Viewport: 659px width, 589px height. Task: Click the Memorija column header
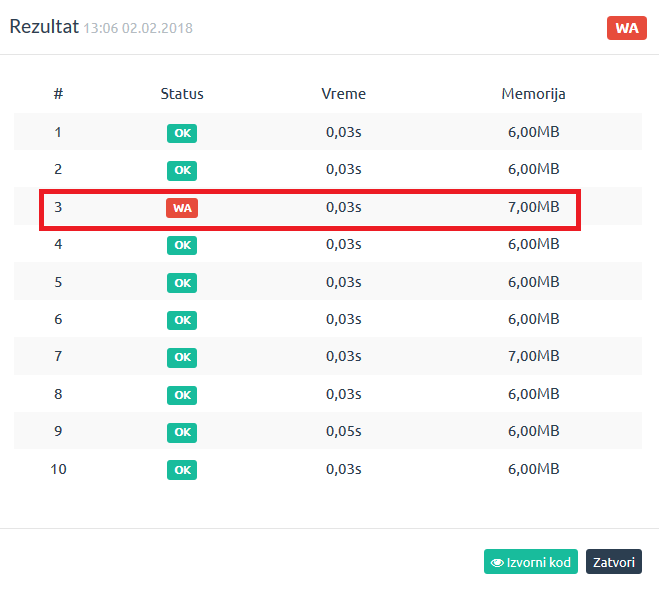pyautogui.click(x=533, y=94)
